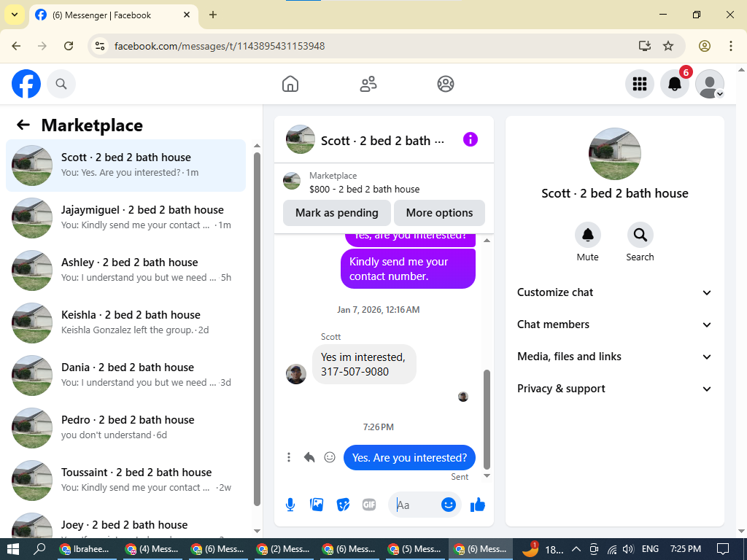
Task: Click the browser back arrow
Action: click(16, 46)
